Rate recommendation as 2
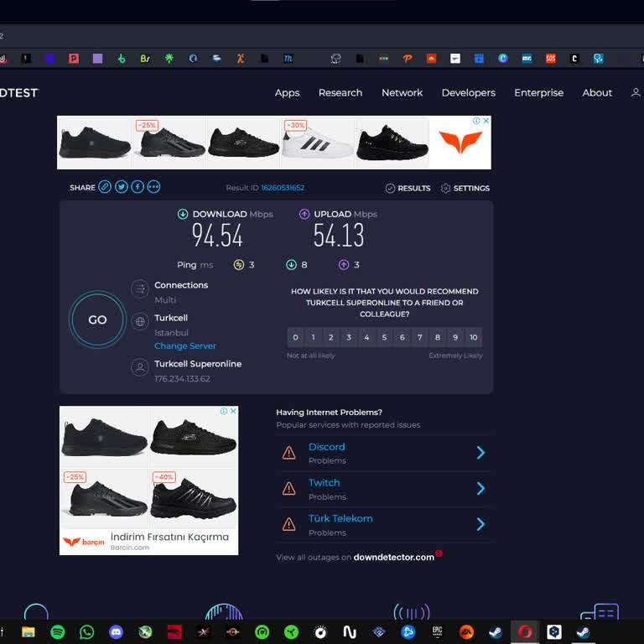The width and height of the screenshot is (644, 644). pyautogui.click(x=331, y=337)
